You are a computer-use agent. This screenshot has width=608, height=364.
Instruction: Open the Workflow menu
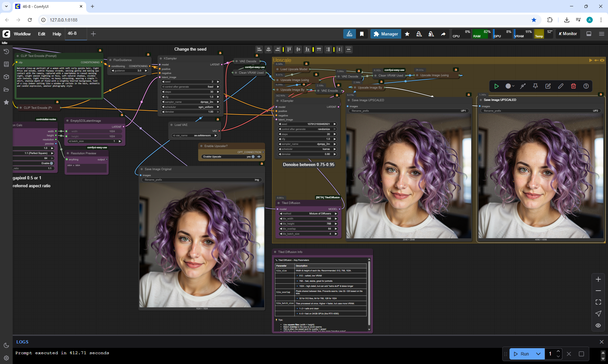point(22,34)
